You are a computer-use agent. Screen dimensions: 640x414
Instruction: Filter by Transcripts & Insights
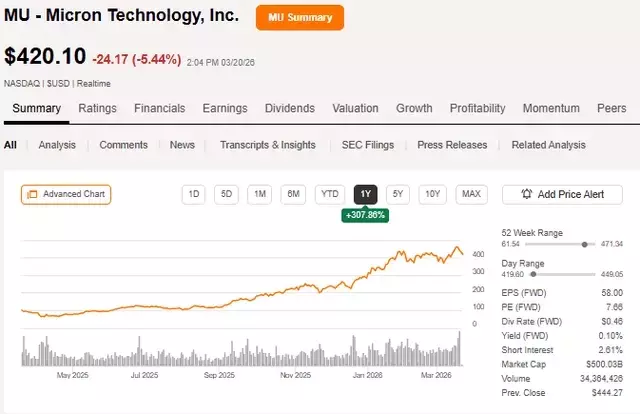pyautogui.click(x=267, y=145)
